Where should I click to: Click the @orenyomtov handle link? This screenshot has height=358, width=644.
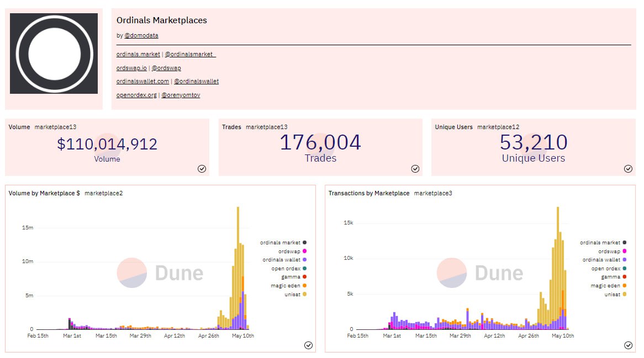coord(181,95)
